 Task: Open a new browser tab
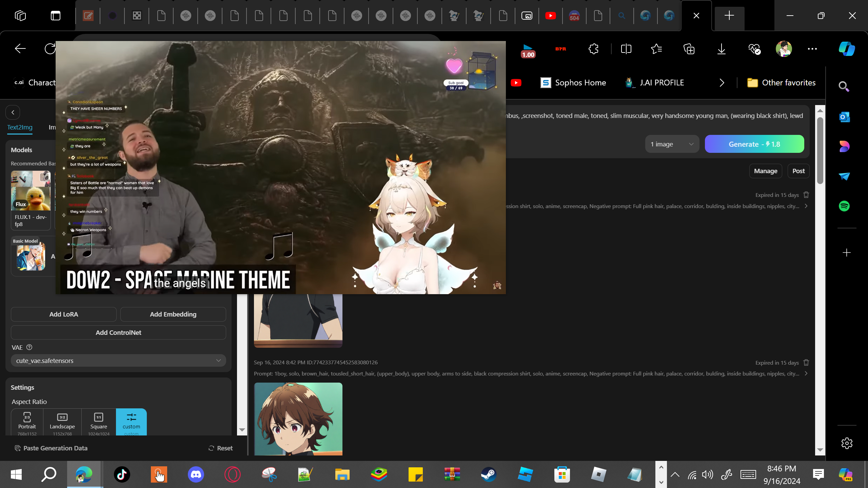click(x=729, y=16)
